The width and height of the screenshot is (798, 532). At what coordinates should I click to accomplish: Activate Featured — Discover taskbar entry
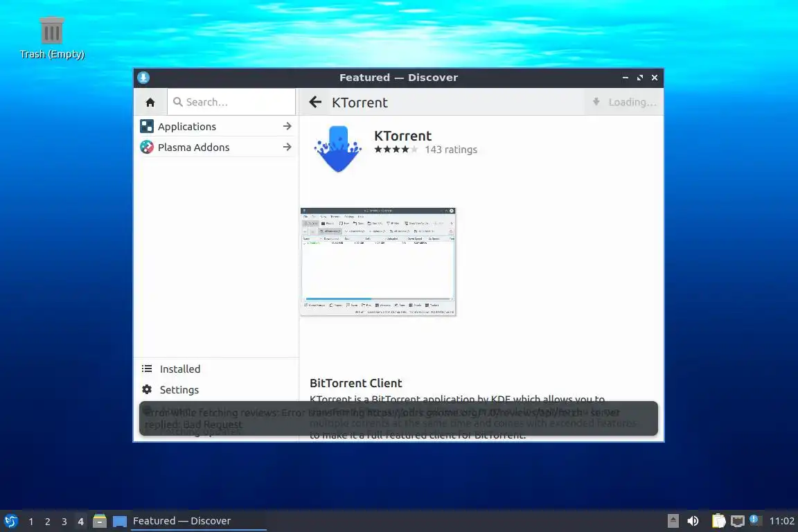(199, 521)
